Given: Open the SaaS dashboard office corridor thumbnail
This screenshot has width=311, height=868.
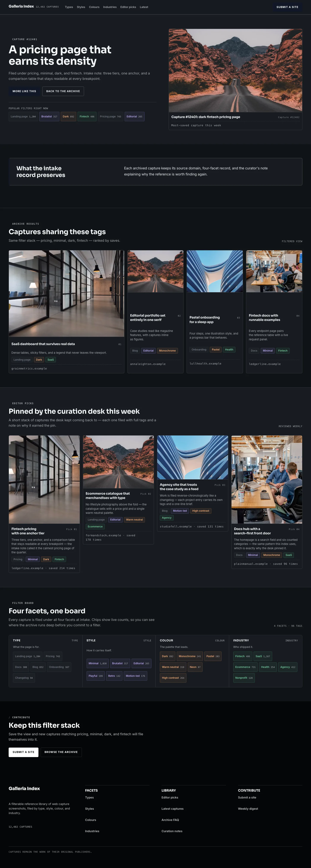Looking at the screenshot, I should (x=67, y=294).
